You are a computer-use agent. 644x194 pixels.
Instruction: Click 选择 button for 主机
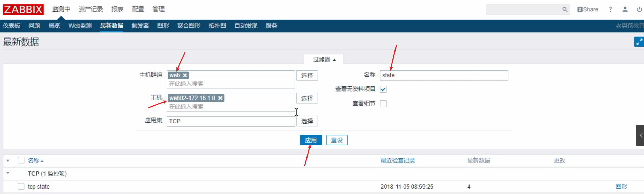click(307, 98)
